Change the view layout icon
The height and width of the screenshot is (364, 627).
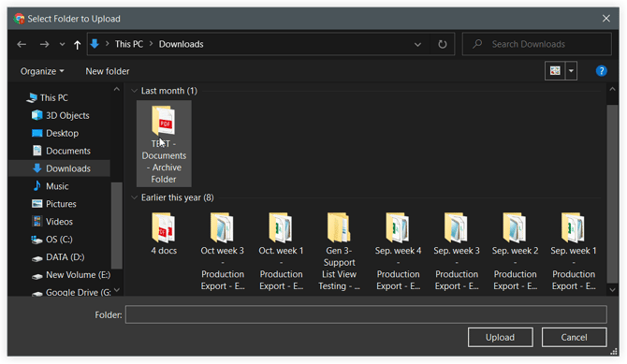555,71
